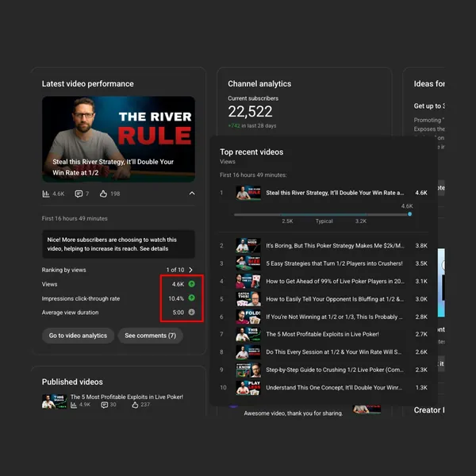Select top video 1 Steal this River Strategy row title
Viewport: 476px width, 476px height.
(335, 193)
